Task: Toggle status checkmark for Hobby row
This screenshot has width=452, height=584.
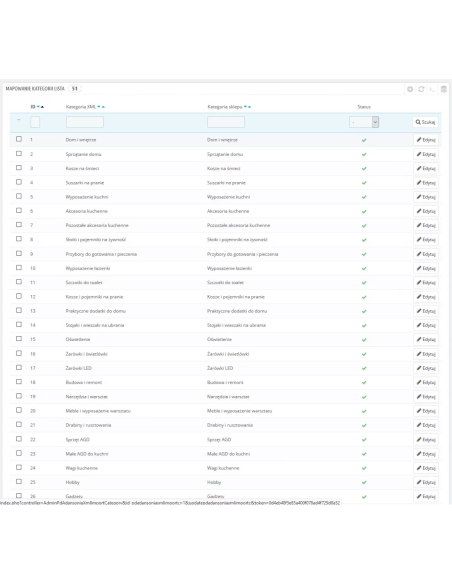Action: click(x=364, y=482)
